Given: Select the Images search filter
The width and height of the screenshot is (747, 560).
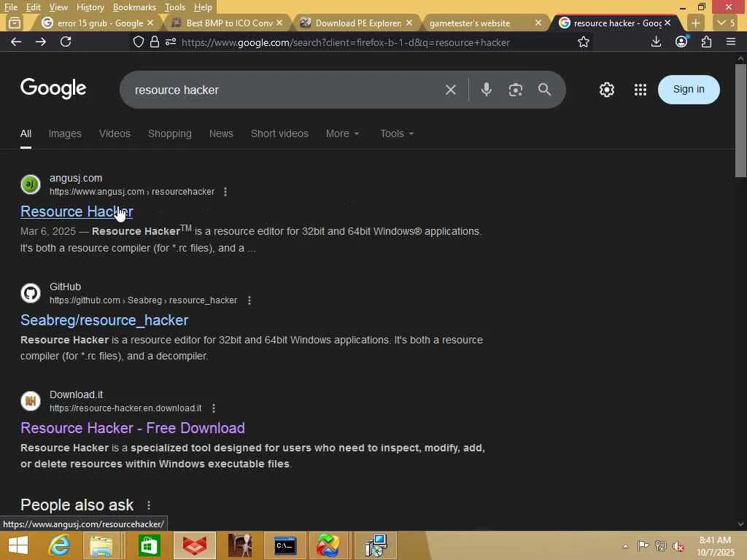Looking at the screenshot, I should (x=65, y=134).
